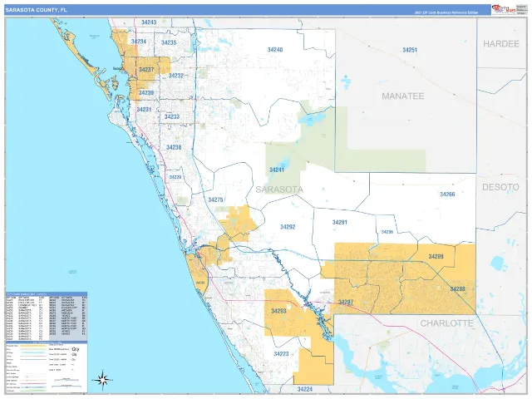Click the compass rose on the map

coord(103,379)
